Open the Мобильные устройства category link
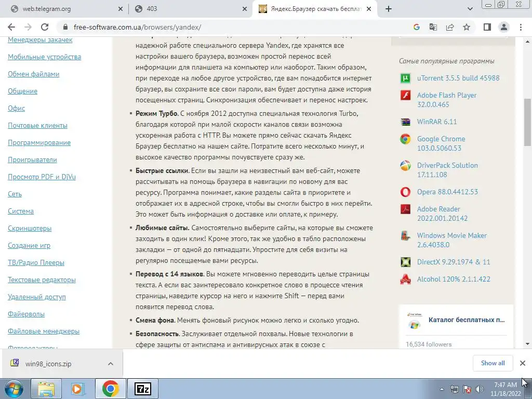 tap(45, 57)
